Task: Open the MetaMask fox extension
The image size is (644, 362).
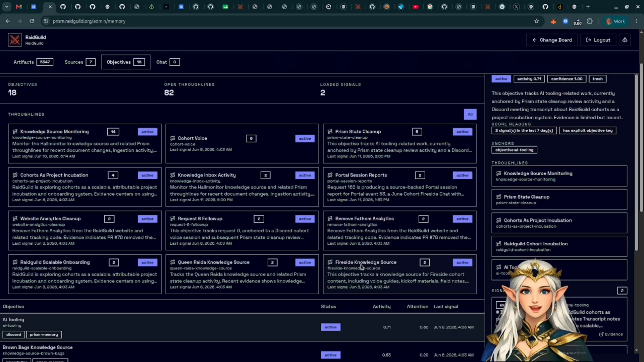Action: 553,21
